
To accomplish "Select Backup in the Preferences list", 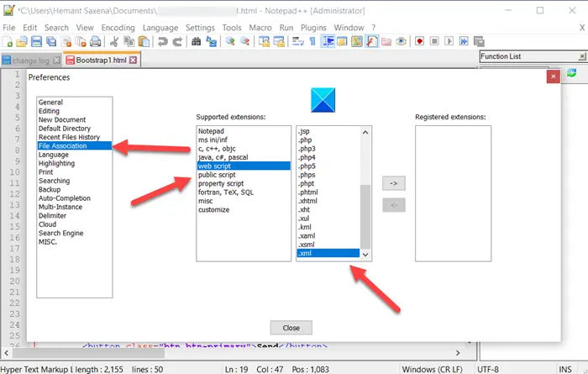I will pyautogui.click(x=74, y=189).
